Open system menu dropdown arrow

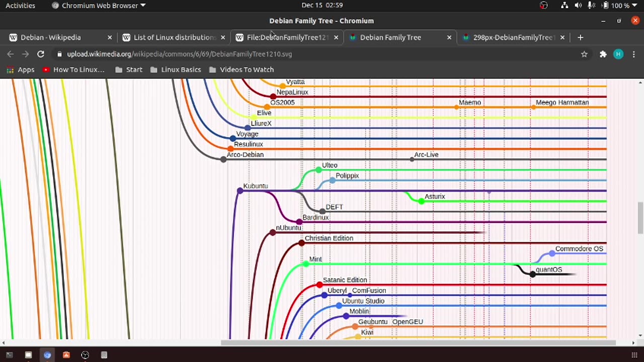pos(635,6)
